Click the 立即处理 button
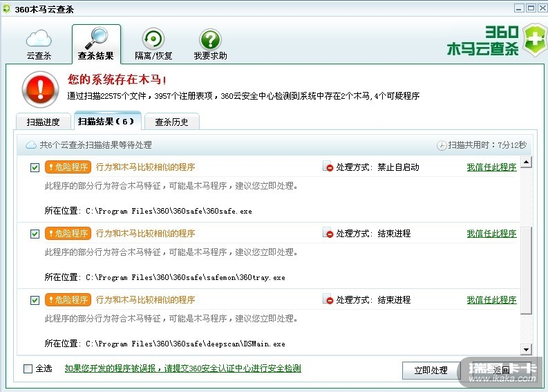Image resolution: width=548 pixels, height=392 pixels. tap(431, 371)
